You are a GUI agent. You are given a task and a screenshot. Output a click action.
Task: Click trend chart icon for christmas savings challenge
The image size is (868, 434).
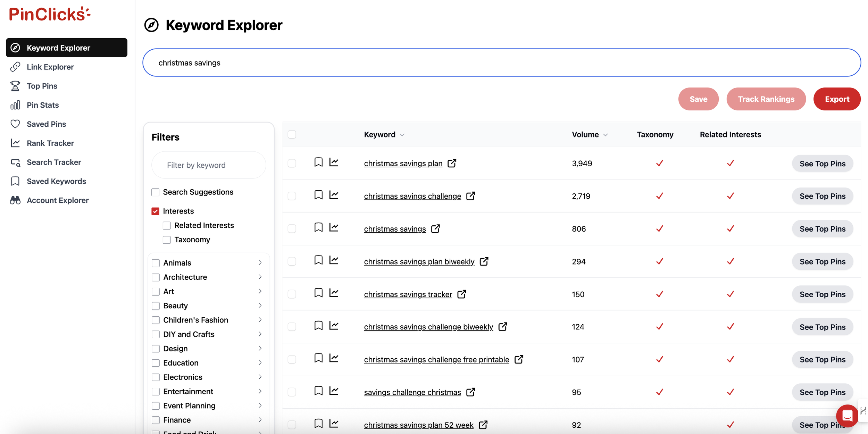(334, 195)
